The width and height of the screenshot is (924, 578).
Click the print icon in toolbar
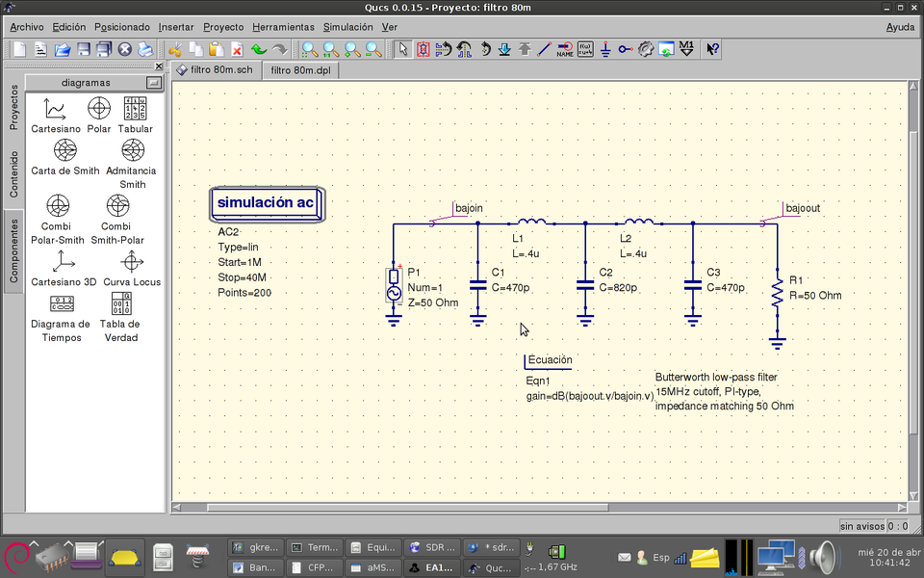(145, 48)
